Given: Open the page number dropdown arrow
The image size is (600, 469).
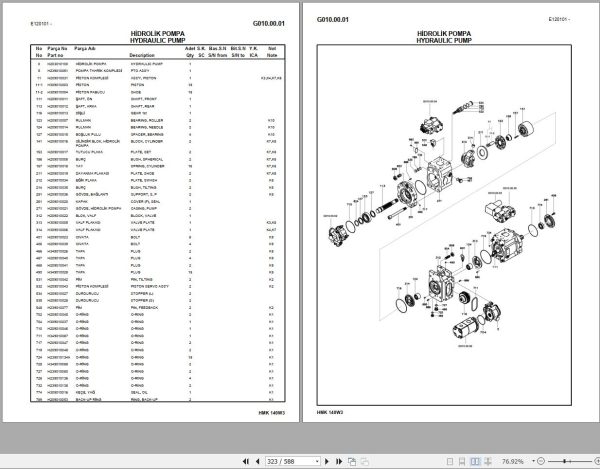Looking at the screenshot, I should pyautogui.click(x=317, y=461).
